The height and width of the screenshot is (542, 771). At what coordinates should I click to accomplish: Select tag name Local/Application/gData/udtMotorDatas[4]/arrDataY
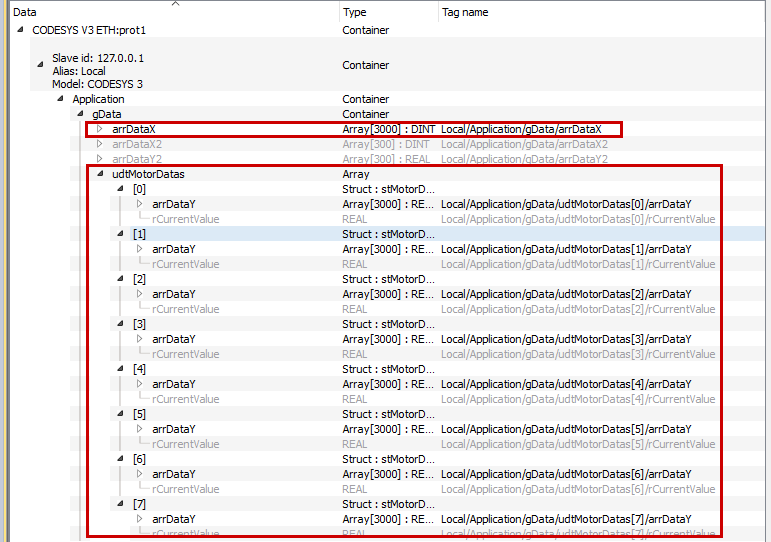[566, 384]
